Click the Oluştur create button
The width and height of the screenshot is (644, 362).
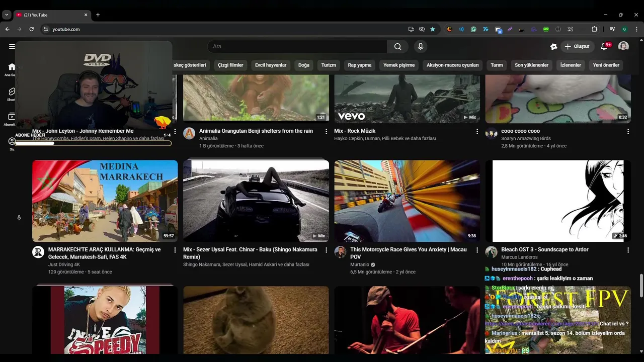click(x=578, y=46)
